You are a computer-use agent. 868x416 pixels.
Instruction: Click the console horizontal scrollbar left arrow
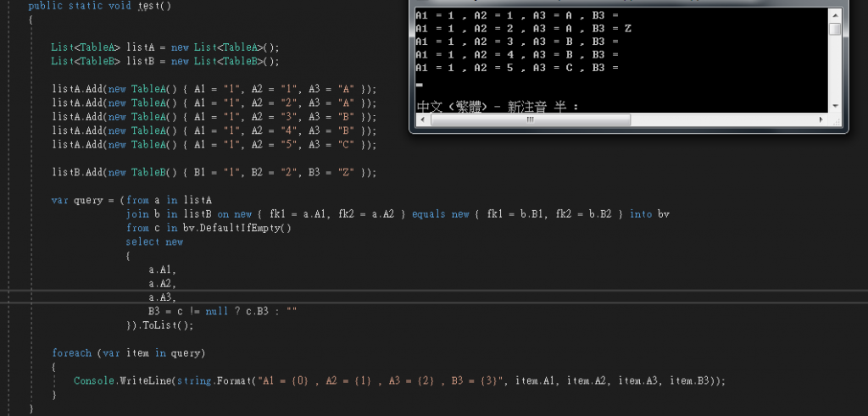pyautogui.click(x=423, y=119)
